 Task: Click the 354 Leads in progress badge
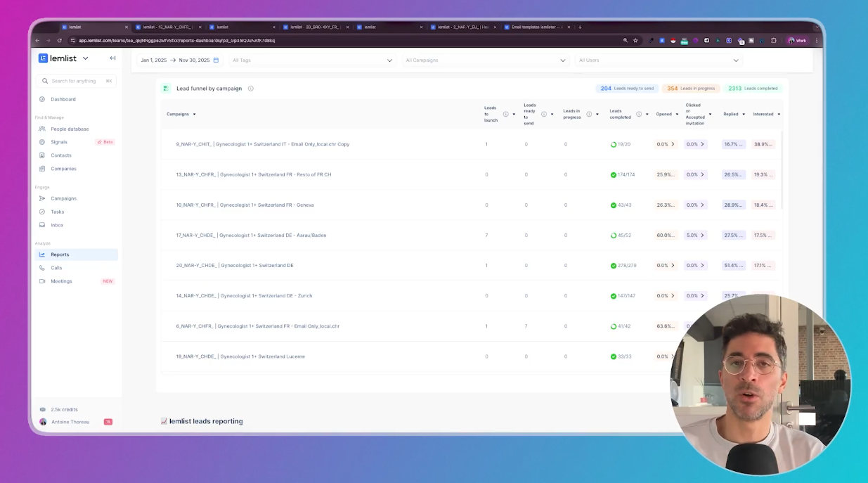(691, 89)
